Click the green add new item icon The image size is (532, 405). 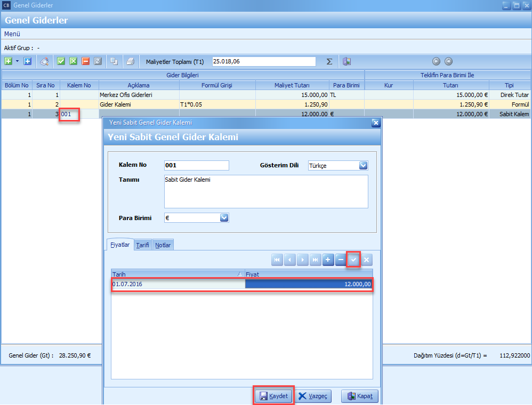tap(9, 61)
